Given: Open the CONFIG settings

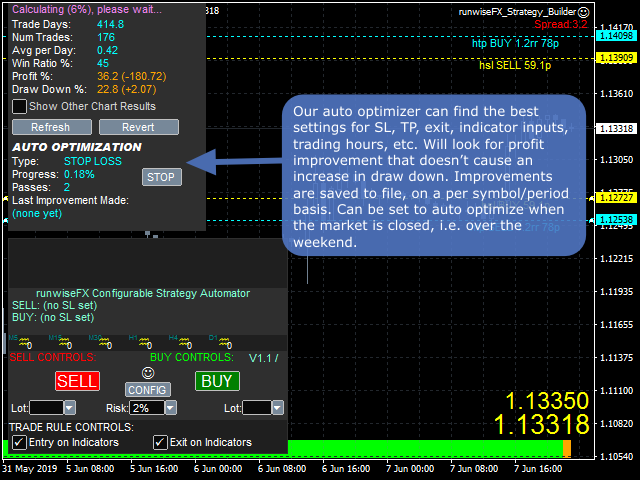Looking at the screenshot, I should click(148, 389).
